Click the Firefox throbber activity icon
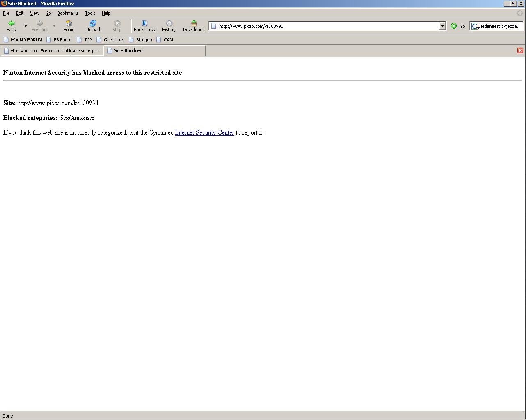The image size is (526, 420). tap(519, 13)
